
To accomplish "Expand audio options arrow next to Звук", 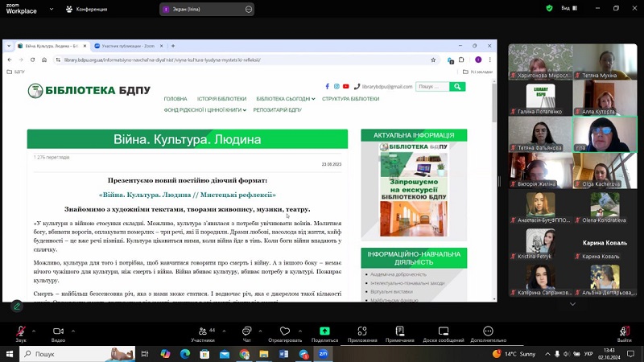I will 34,331.
